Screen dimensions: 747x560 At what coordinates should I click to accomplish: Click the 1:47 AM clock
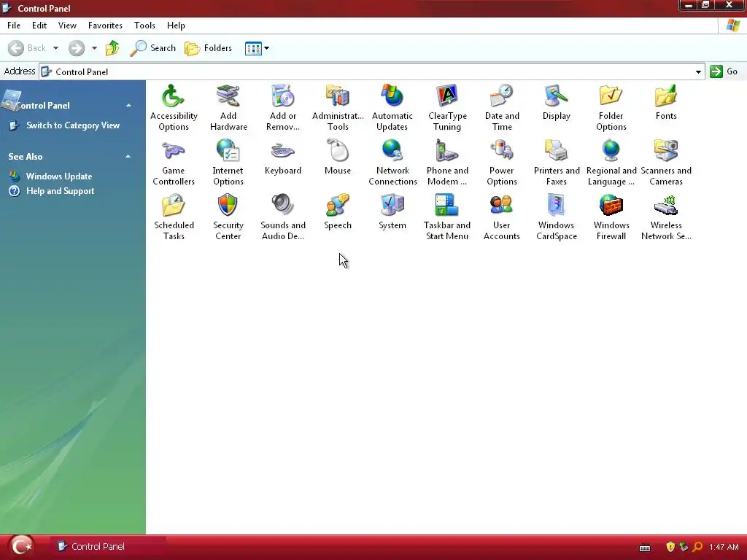(724, 547)
